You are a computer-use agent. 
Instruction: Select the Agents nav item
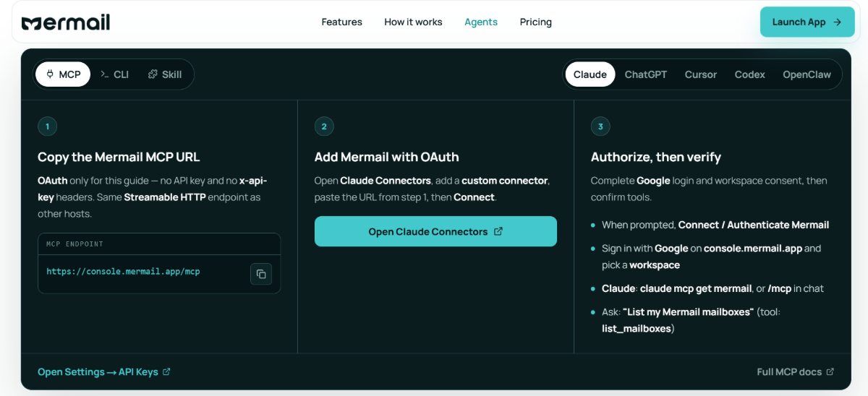pyautogui.click(x=481, y=22)
